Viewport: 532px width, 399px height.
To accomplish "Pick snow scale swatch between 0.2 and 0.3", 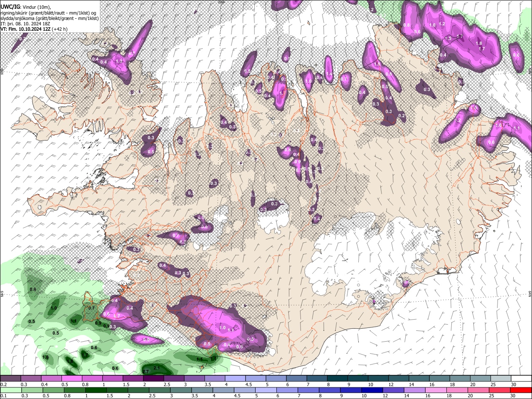I will click(x=10, y=379).
